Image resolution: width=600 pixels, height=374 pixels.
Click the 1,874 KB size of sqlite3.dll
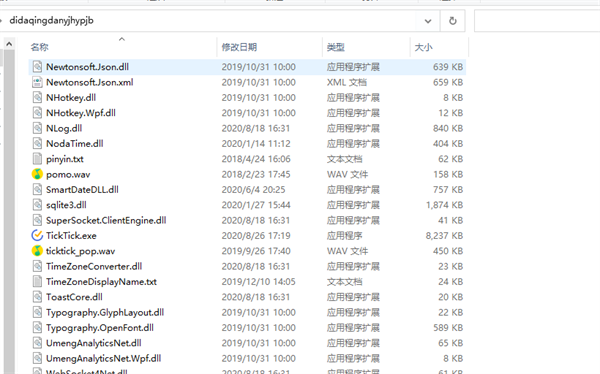tap(444, 205)
